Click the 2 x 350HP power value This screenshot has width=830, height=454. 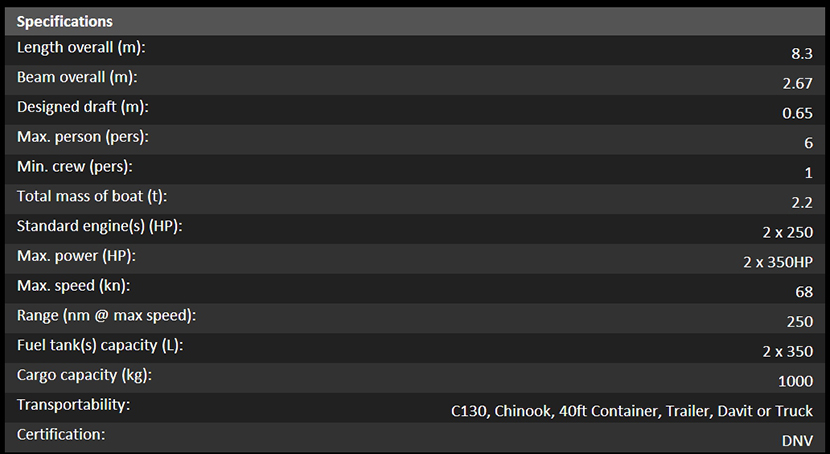point(779,262)
